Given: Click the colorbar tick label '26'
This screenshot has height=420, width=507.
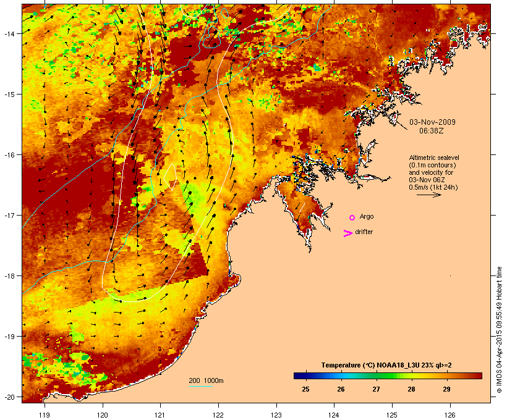Looking at the screenshot, I should tap(341, 389).
